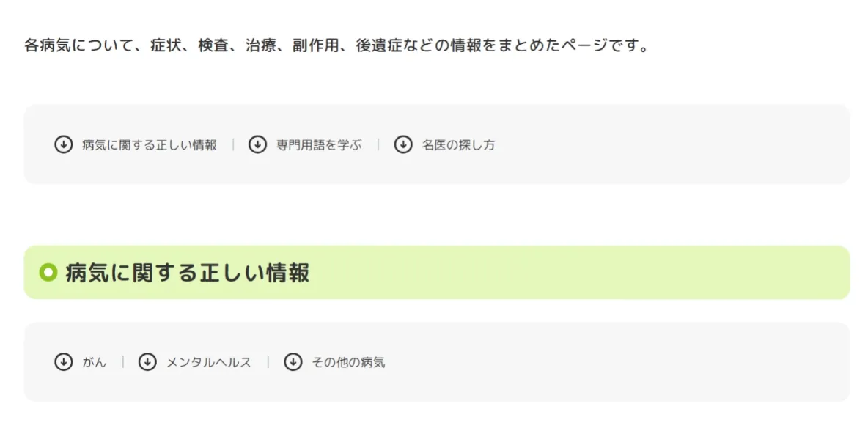The height and width of the screenshot is (434, 868).
Task: Click the green ring bullet in the heading
Action: point(48,273)
